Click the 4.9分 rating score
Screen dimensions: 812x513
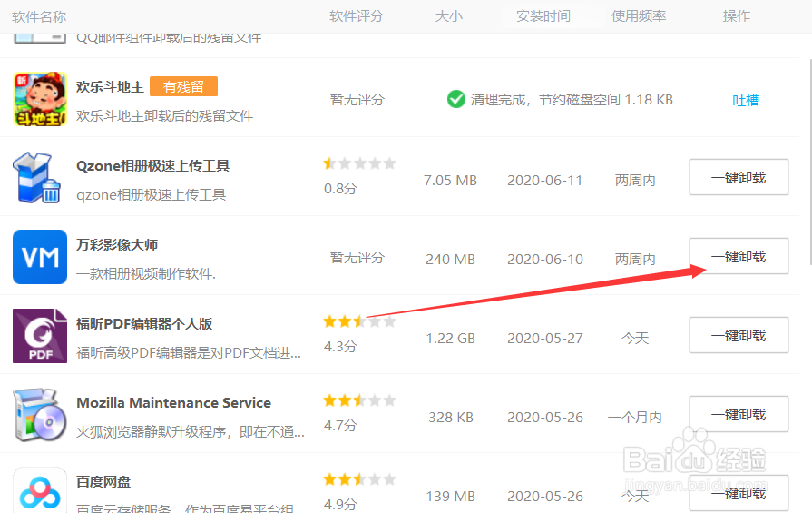341,504
